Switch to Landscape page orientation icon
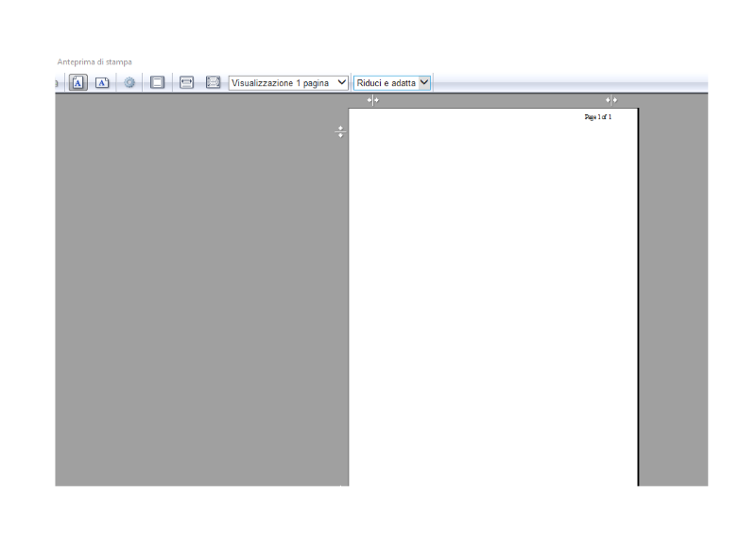The height and width of the screenshot is (534, 756). (102, 82)
